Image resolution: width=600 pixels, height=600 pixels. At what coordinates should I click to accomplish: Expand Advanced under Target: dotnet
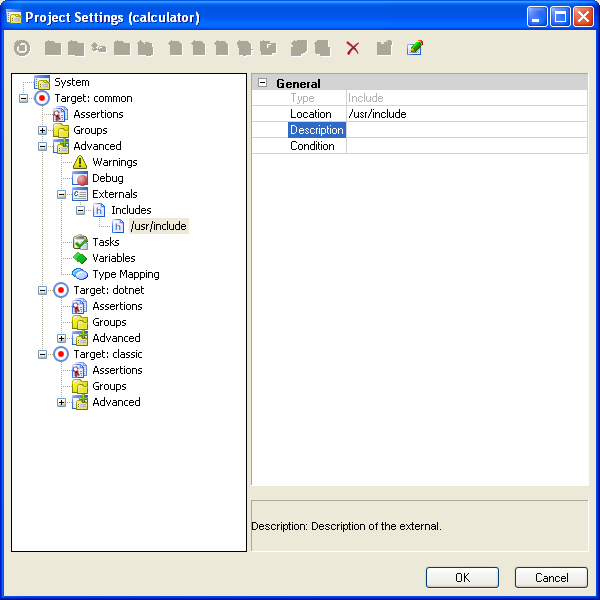coord(62,338)
